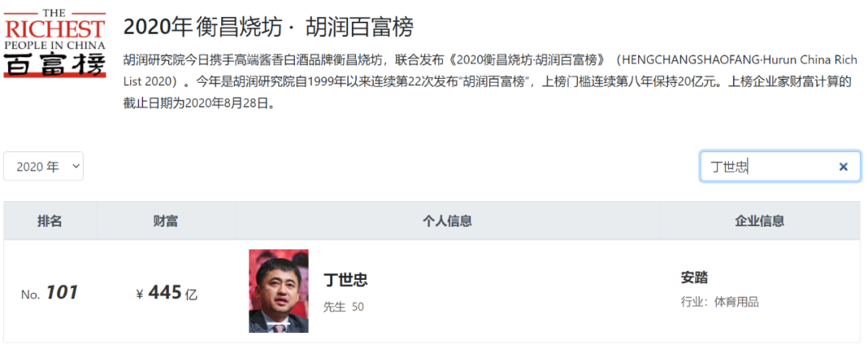Clear the search box with the X icon
The height and width of the screenshot is (345, 868).
coord(843,166)
